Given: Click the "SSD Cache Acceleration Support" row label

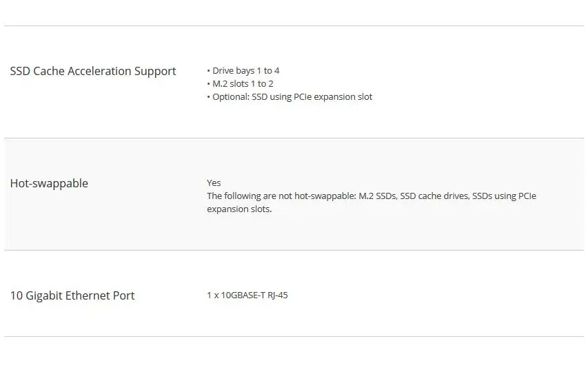Looking at the screenshot, I should [x=93, y=71].
